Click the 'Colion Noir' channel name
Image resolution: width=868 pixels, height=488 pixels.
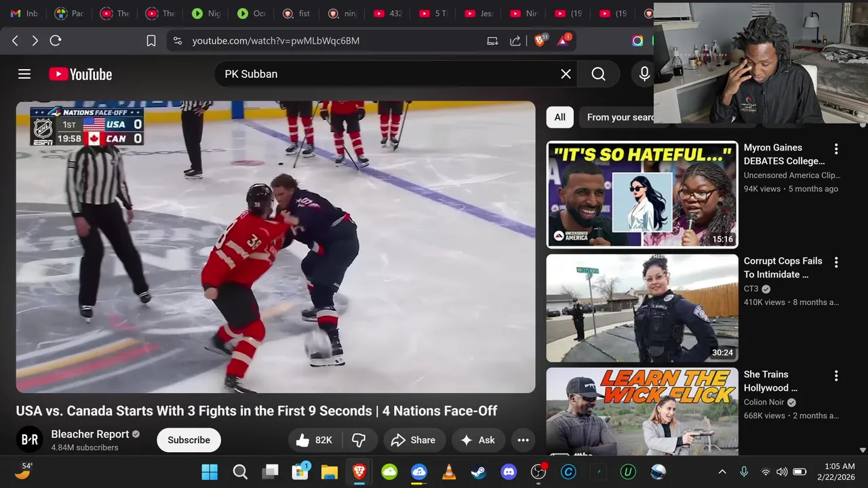tap(764, 402)
